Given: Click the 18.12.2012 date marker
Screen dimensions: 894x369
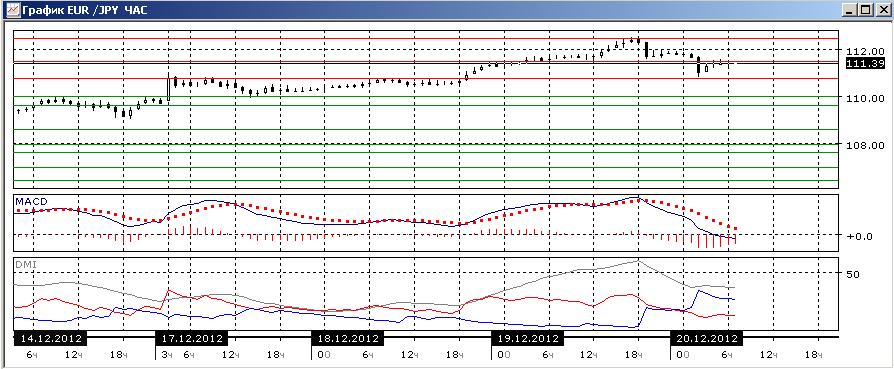Looking at the screenshot, I should pyautogui.click(x=347, y=338).
